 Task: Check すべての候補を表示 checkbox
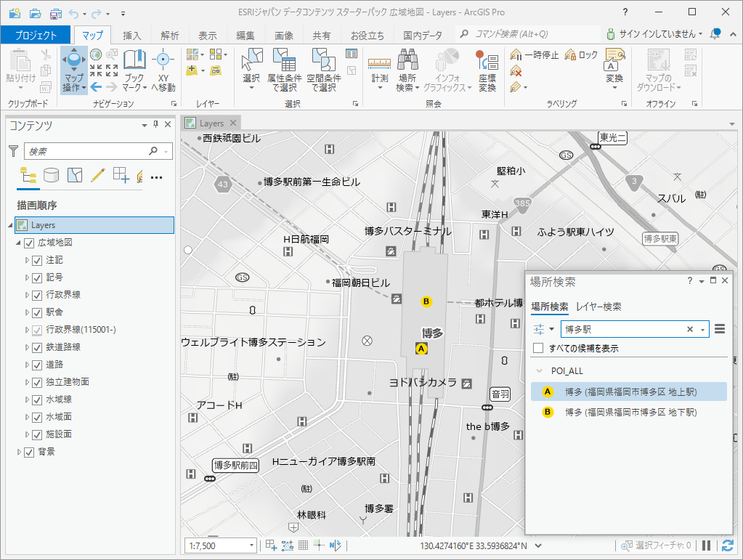pyautogui.click(x=538, y=348)
